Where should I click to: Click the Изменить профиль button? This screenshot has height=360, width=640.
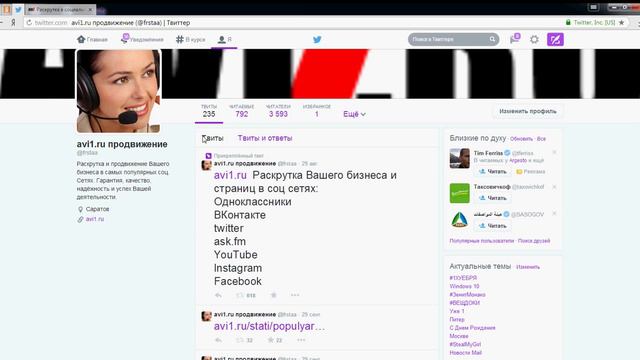click(528, 111)
